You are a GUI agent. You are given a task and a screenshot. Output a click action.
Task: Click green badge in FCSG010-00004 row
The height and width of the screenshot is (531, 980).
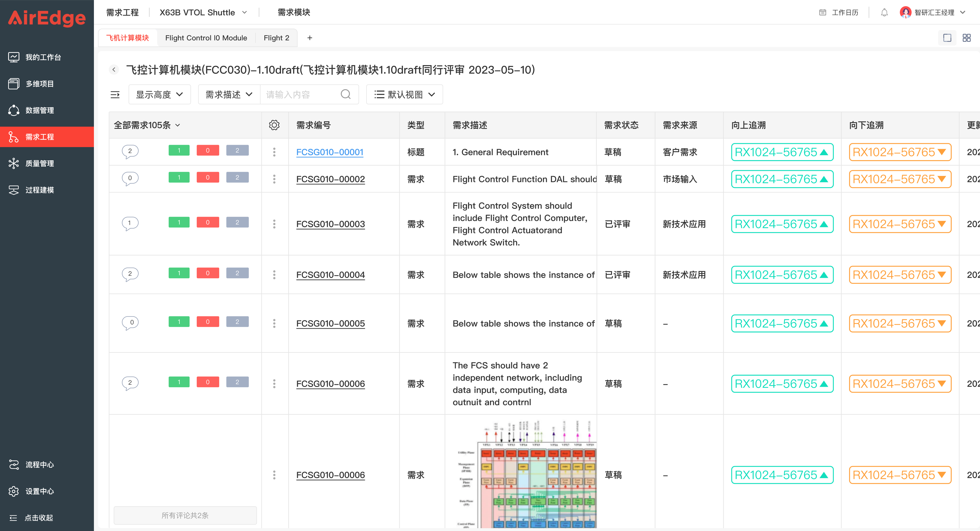coord(179,273)
